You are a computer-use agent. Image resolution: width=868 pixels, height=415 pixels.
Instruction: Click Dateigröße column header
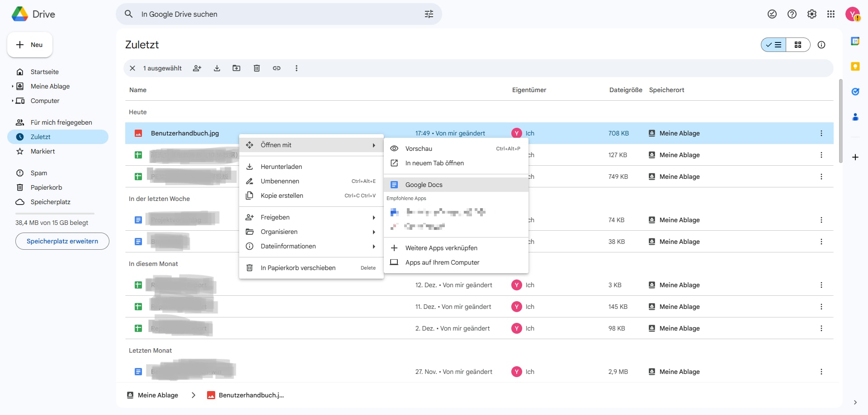pos(626,90)
